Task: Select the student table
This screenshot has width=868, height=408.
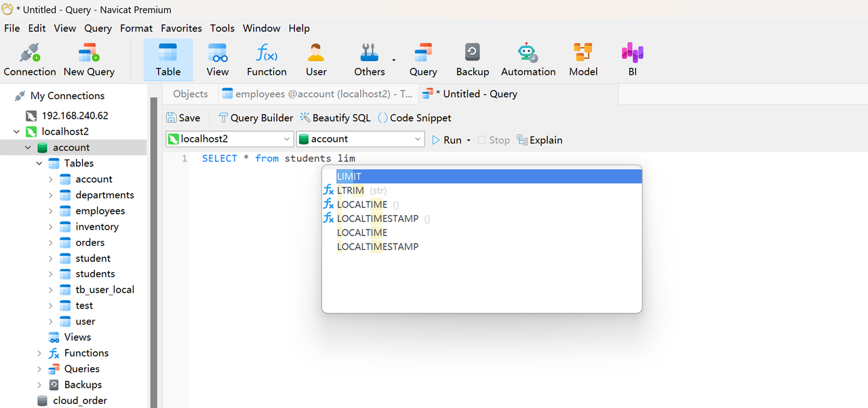Action: click(93, 258)
